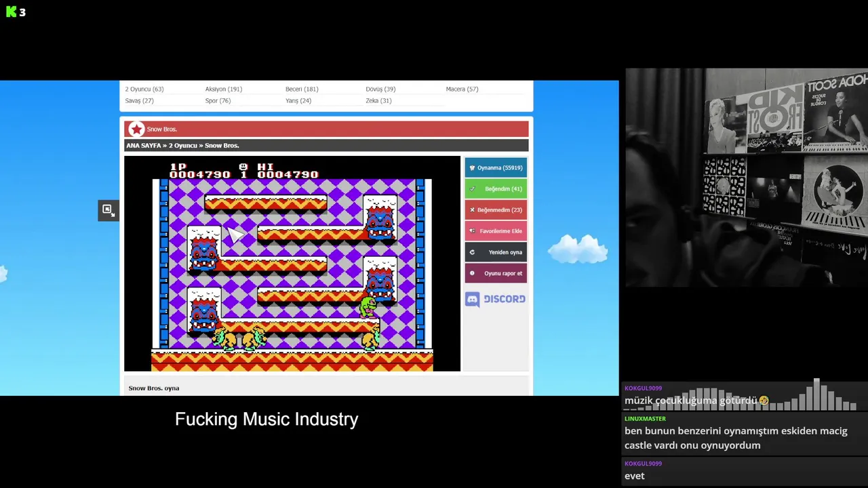This screenshot has width=868, height=488.
Task: Click the Snow Bros. title text in red header
Action: coord(162,129)
